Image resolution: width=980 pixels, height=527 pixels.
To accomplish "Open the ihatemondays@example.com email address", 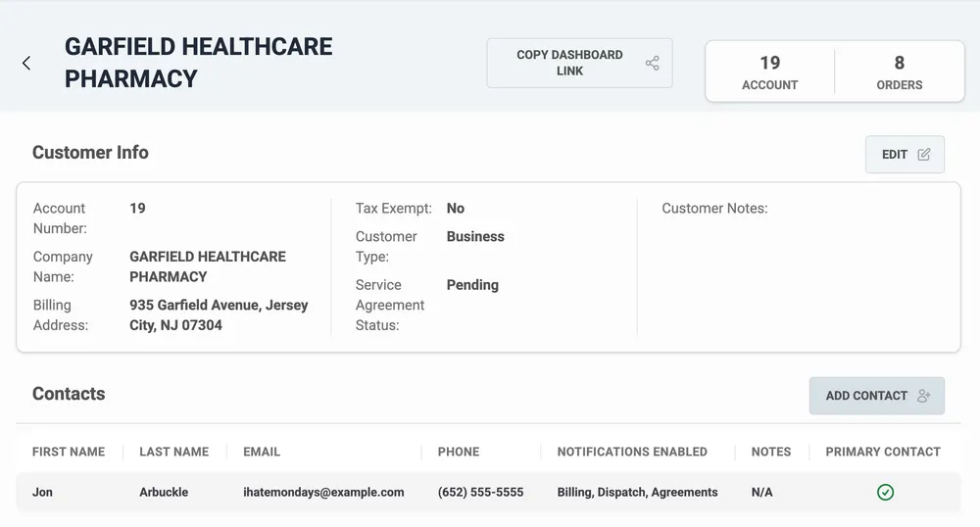I will click(323, 492).
